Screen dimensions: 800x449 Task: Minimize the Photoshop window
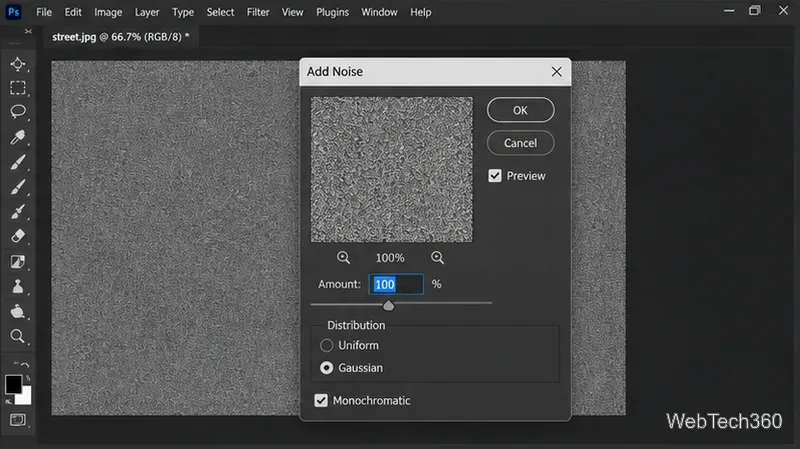tap(729, 11)
